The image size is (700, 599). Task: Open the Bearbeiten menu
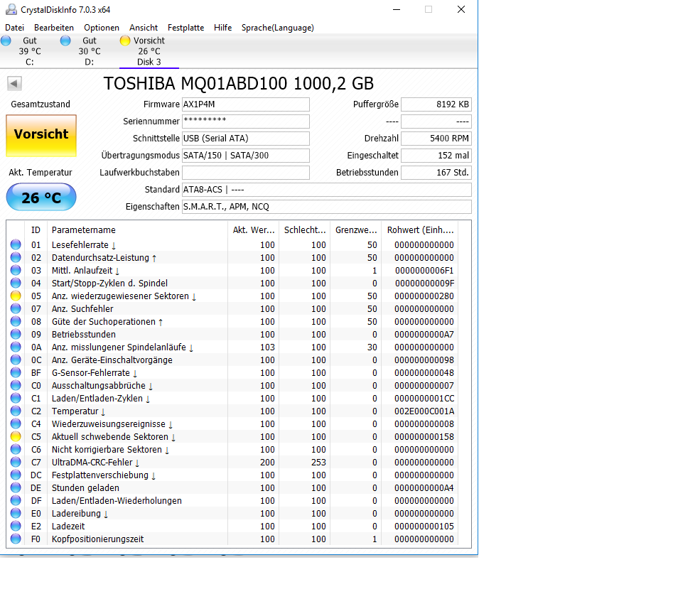(53, 28)
